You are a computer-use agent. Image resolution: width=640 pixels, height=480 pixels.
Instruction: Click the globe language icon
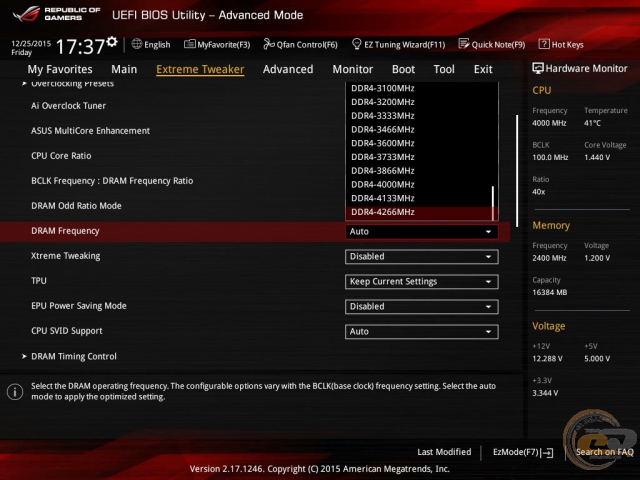pos(137,44)
